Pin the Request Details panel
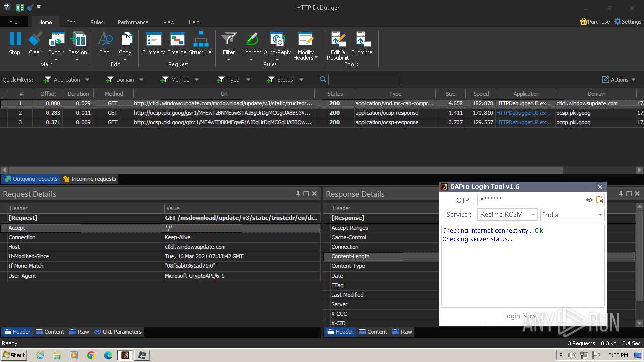Screen dimensions: 644x362 [298, 194]
